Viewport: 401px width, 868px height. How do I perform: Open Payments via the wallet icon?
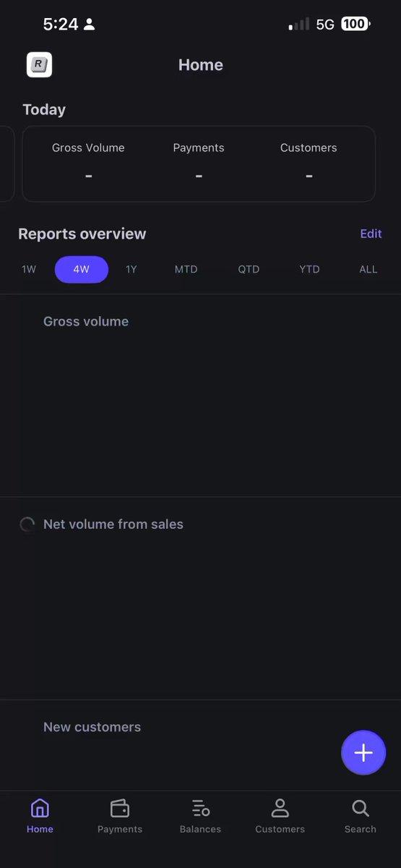[120, 808]
